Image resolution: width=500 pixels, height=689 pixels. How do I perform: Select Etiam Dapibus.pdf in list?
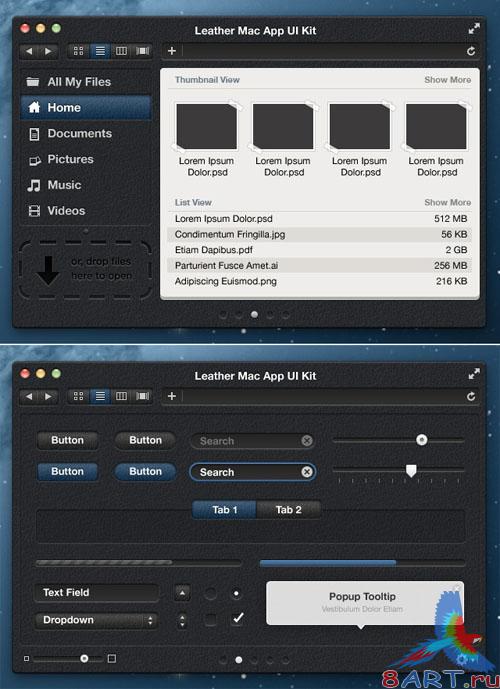click(319, 250)
